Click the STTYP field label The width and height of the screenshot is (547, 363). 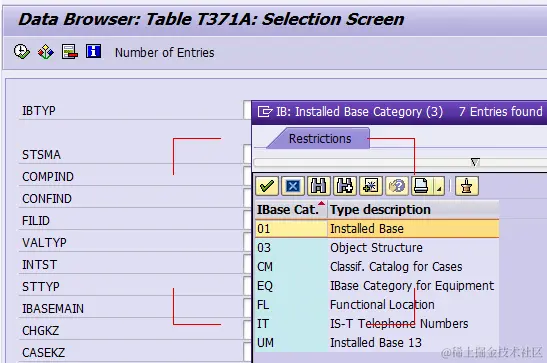tap(41, 287)
